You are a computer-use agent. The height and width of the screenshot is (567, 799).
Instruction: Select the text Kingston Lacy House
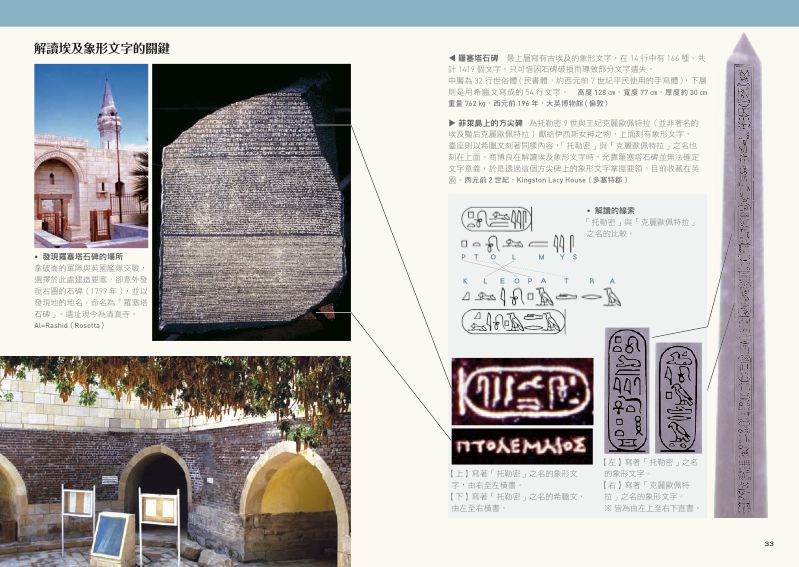tap(550, 180)
